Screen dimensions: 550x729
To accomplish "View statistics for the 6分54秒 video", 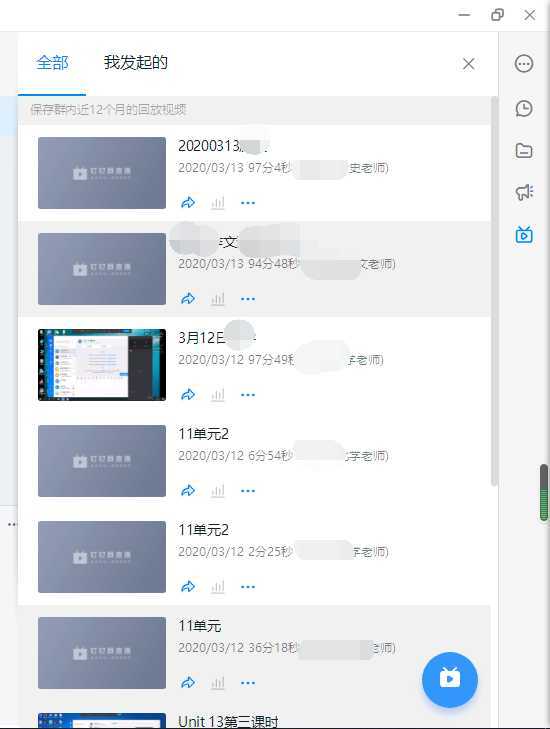I will [218, 490].
